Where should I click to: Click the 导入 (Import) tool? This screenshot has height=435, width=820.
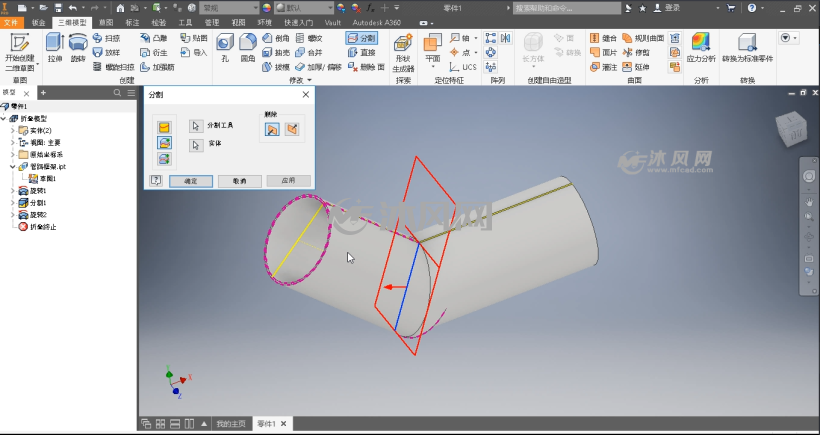(193, 52)
